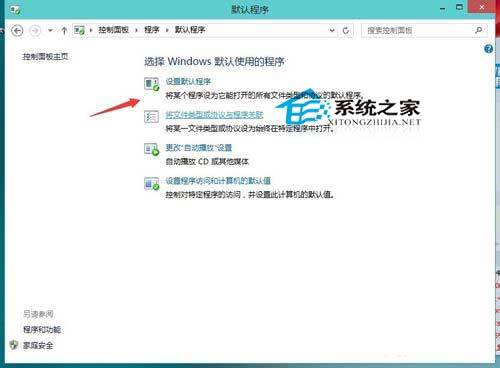
Task: Open 家庭安全 in See also section
Action: pyautogui.click(x=38, y=346)
